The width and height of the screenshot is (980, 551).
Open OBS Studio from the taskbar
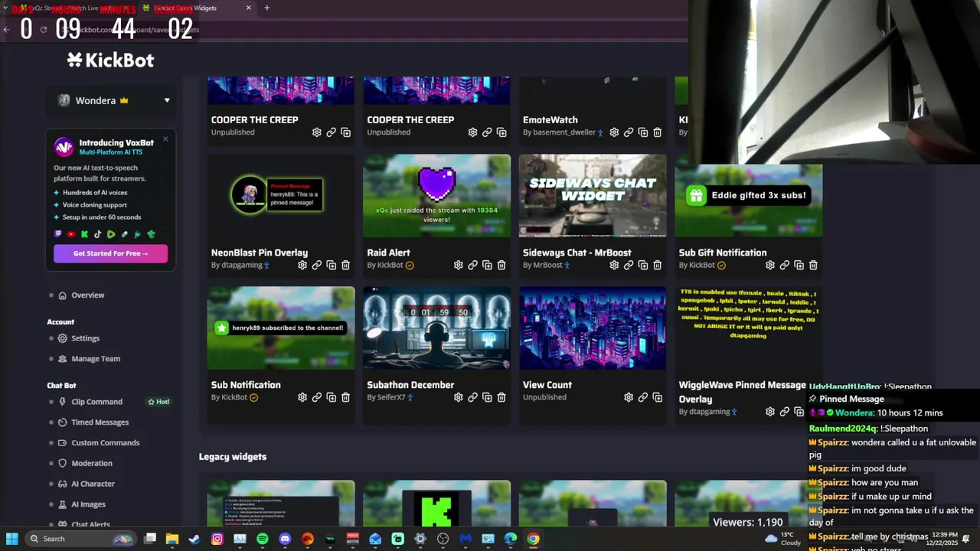[x=443, y=539]
